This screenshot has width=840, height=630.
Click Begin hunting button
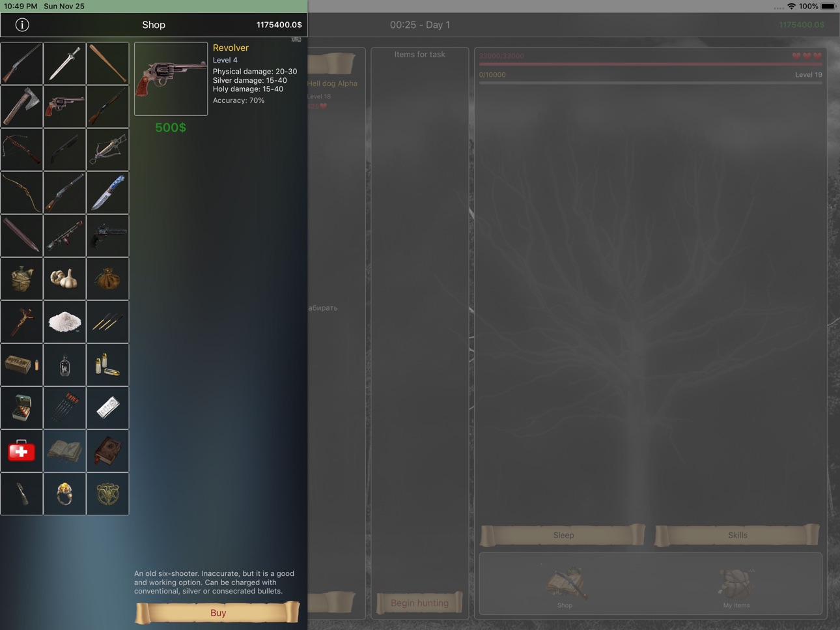419,603
